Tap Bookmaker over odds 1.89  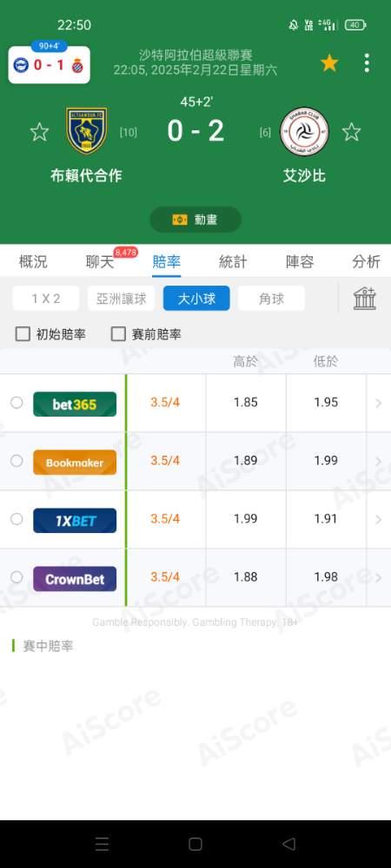pos(246,461)
